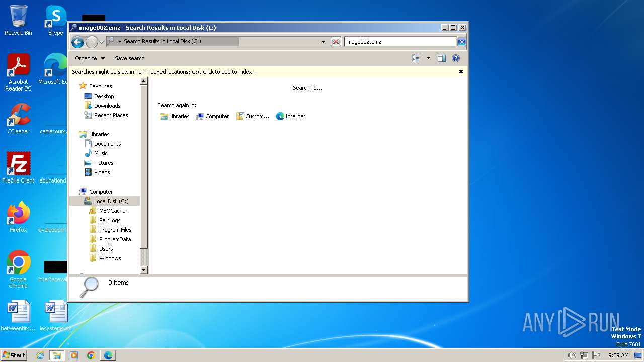The image size is (644, 362).
Task: Click the network tray icon
Action: (x=584, y=355)
